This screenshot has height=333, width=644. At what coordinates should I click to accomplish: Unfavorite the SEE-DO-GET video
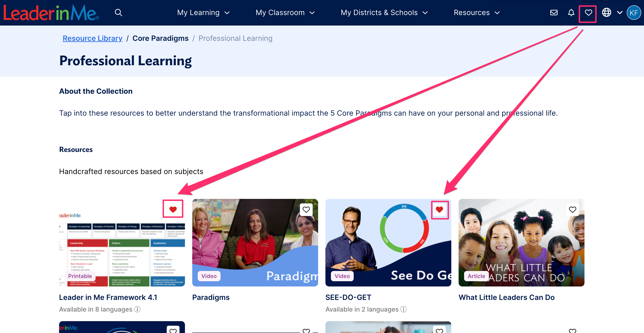point(439,210)
